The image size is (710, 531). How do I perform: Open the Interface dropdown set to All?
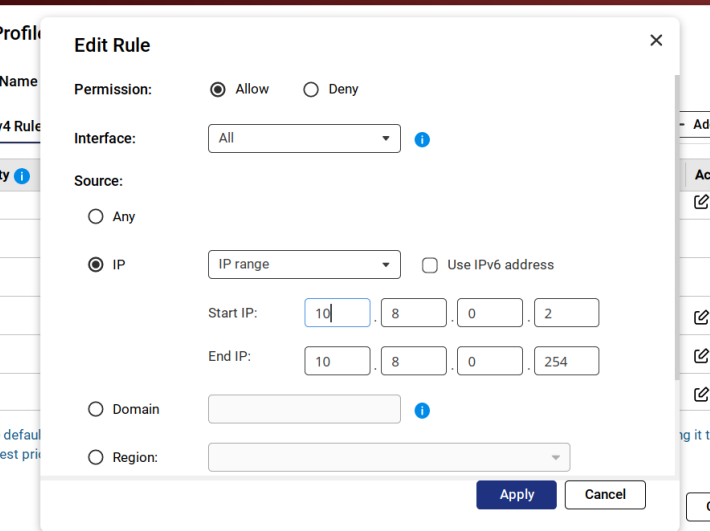coord(304,138)
